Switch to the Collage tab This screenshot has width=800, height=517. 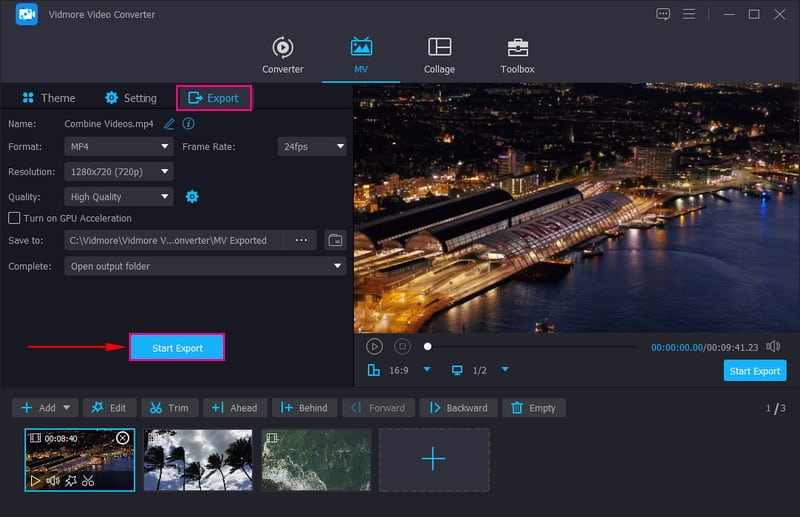pyautogui.click(x=439, y=55)
